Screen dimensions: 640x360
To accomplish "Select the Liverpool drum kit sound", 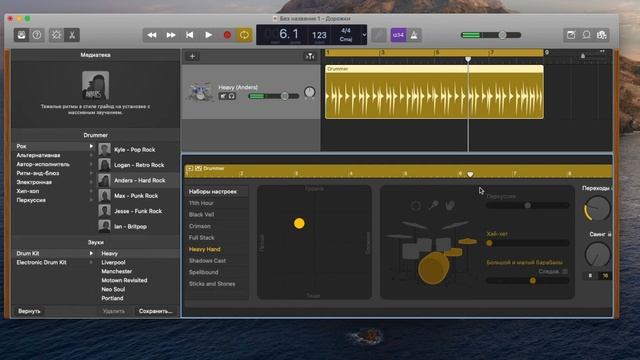I will point(113,262).
